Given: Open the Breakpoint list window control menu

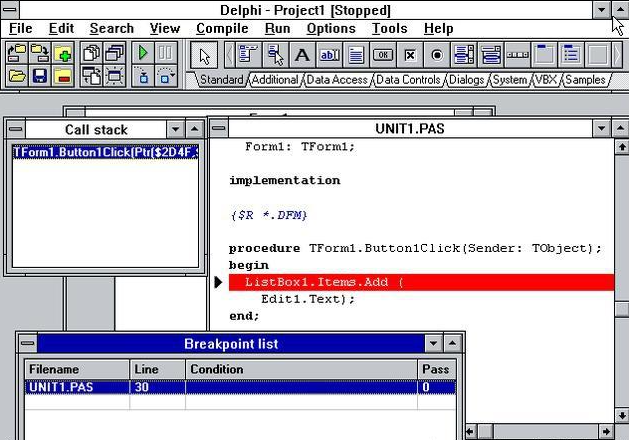Looking at the screenshot, I should point(27,344).
